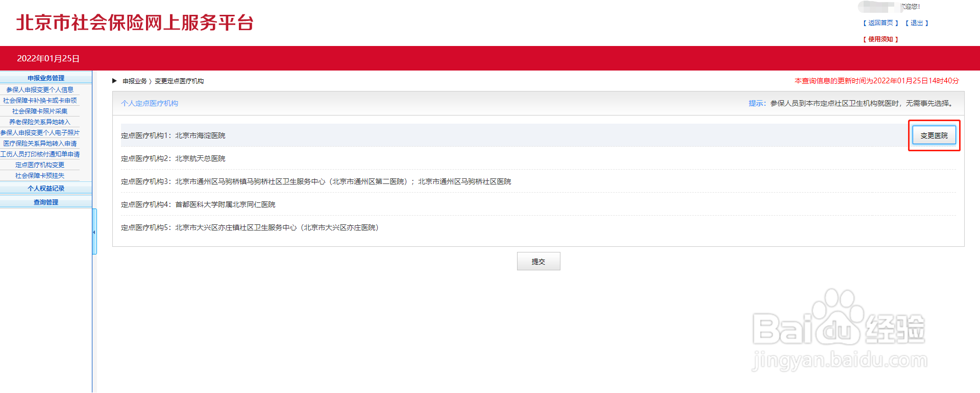
Task: Click the 北京市社会保险网上服务平台 title
Action: click(135, 22)
